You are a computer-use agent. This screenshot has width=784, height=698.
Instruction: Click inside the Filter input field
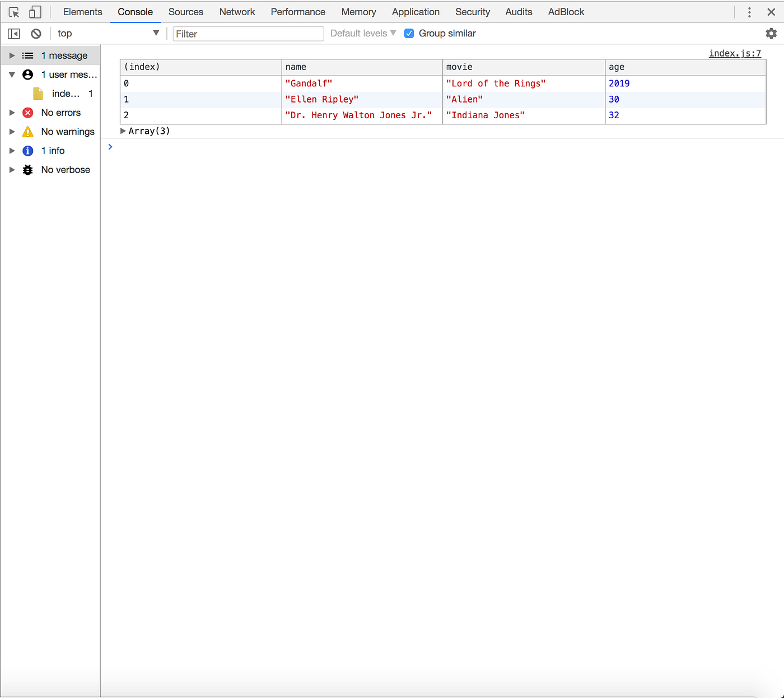pos(248,34)
